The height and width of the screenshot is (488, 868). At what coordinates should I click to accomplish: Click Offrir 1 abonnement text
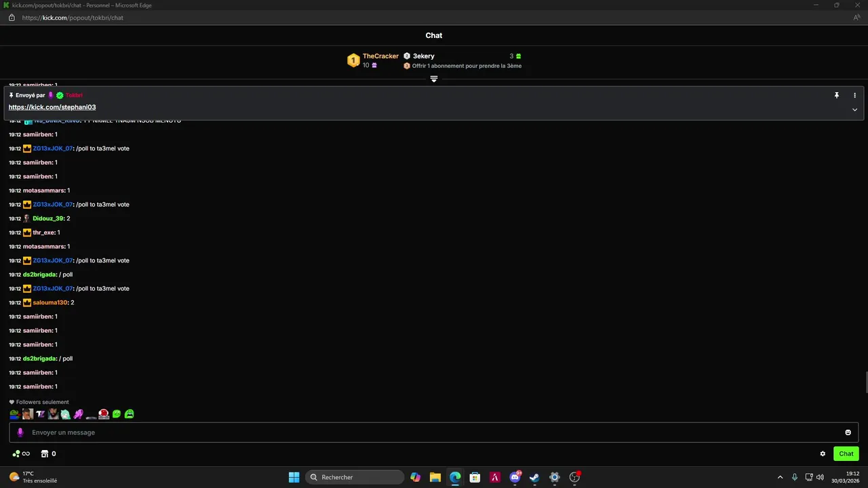[x=467, y=66]
